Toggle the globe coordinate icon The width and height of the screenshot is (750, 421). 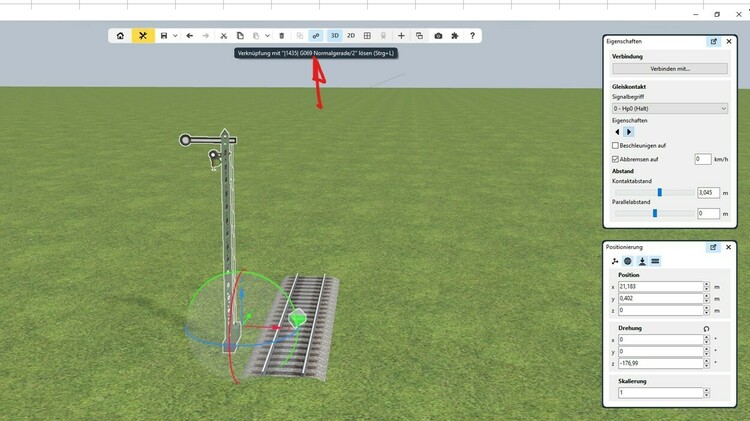[x=628, y=261]
